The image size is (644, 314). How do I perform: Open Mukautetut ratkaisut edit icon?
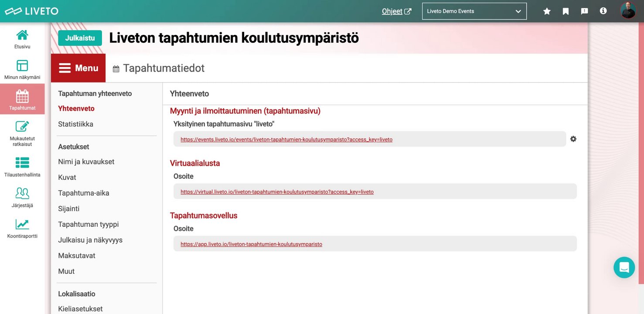22,126
